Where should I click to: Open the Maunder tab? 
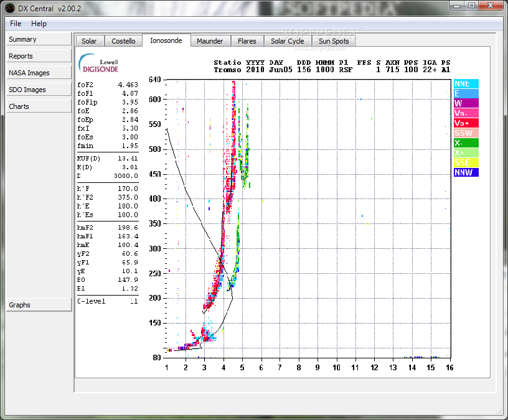[210, 41]
